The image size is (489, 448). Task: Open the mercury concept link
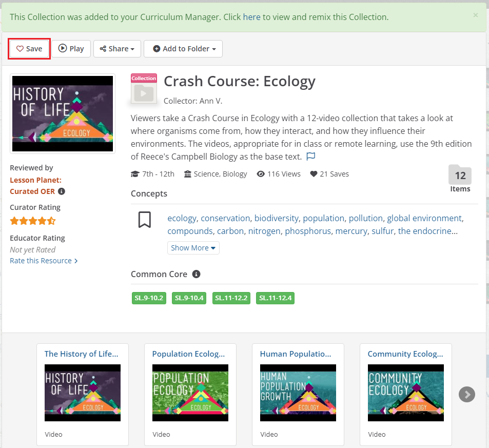pos(351,231)
